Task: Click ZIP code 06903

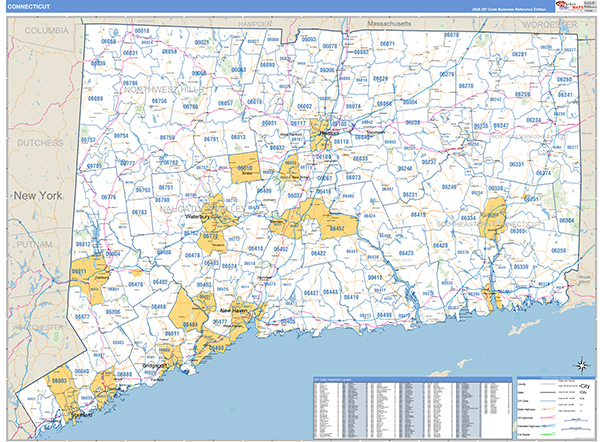Action: click(59, 381)
